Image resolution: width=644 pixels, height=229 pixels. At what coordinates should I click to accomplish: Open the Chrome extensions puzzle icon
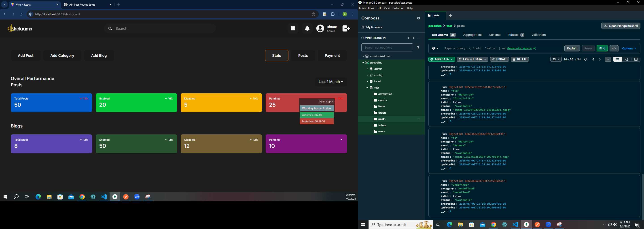(333, 14)
